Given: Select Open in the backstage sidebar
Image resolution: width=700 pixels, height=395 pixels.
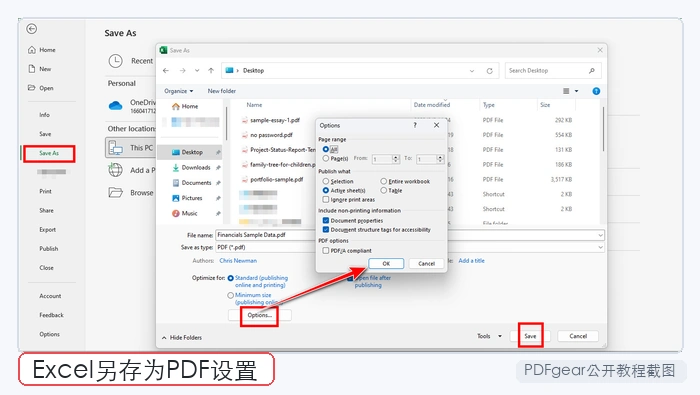Looking at the screenshot, I should 41,88.
